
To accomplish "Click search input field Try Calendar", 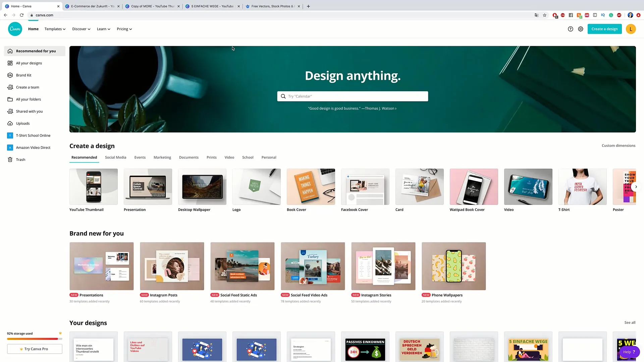I will [353, 96].
